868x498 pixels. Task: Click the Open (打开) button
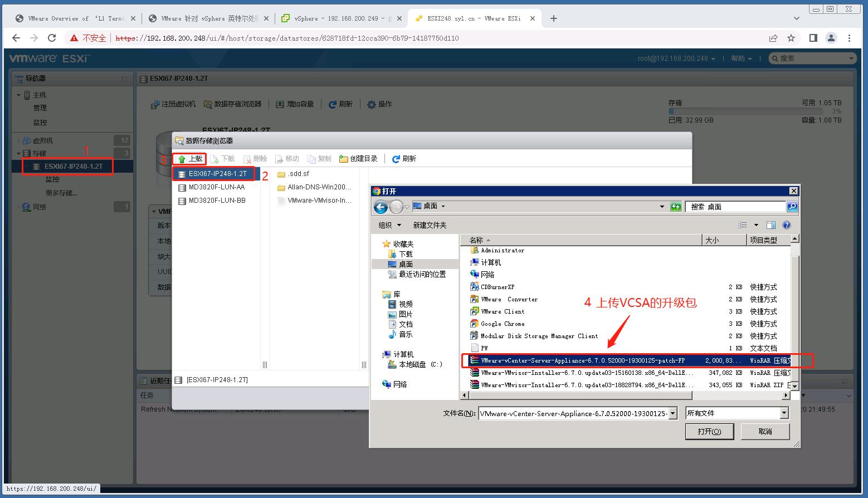(x=709, y=432)
